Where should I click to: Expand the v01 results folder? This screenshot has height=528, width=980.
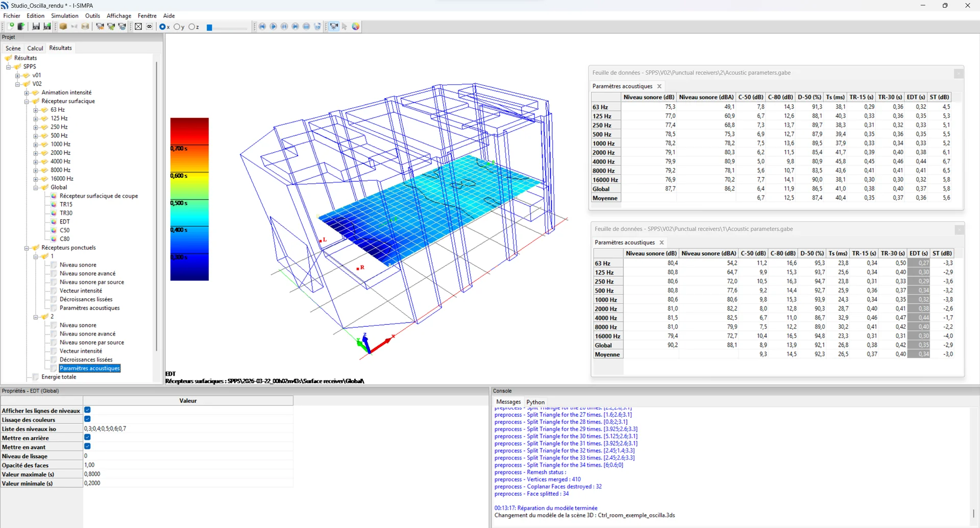pos(17,76)
